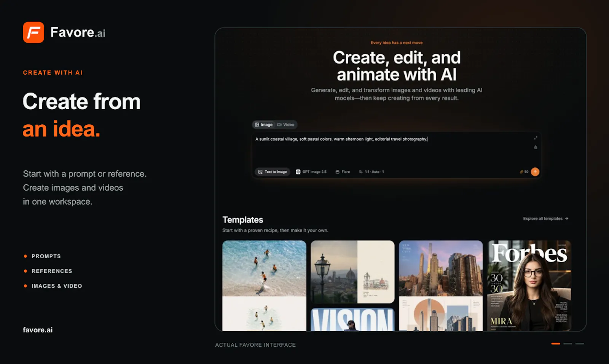Select the first orange slide indicator
The image size is (609, 364).
(x=556, y=343)
